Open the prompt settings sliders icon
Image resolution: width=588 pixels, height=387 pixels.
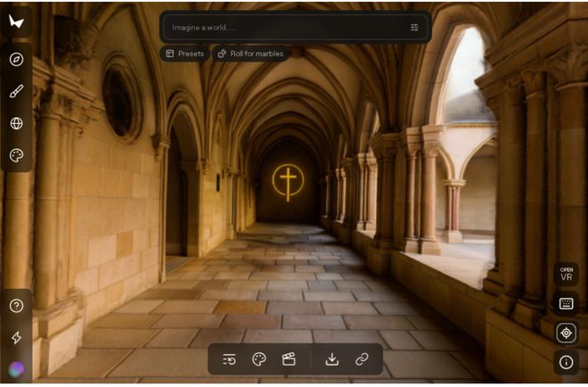414,28
